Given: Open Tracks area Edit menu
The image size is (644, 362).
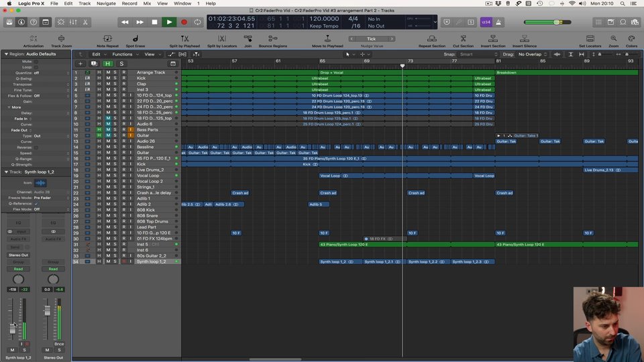Looking at the screenshot, I should (99, 54).
